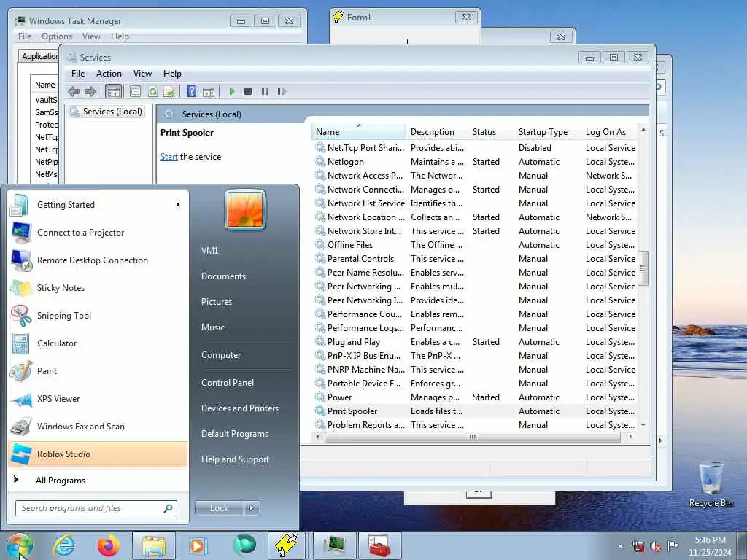Click the user account flower picture
747x560 pixels.
coord(245,209)
